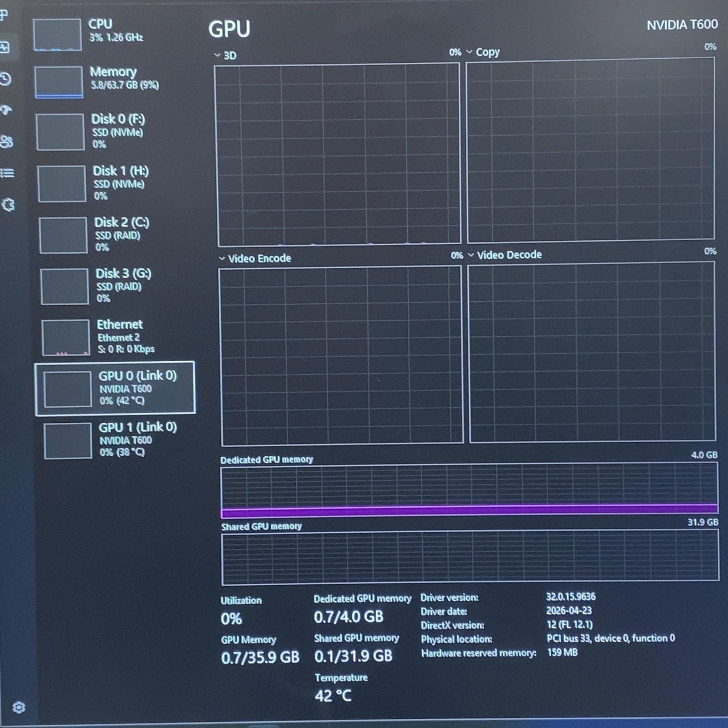Click driver date 2026-04-23
Viewport: 728px width, 728px height.
(569, 611)
